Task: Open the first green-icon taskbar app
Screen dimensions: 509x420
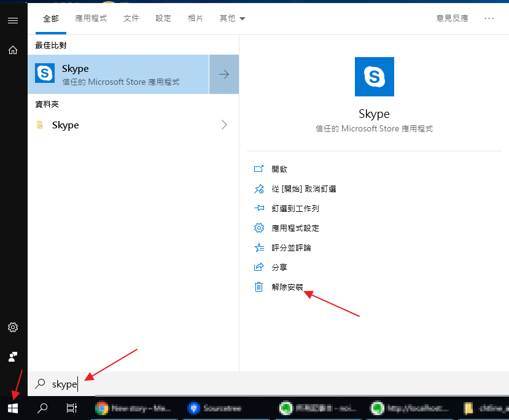Action: pos(318,408)
